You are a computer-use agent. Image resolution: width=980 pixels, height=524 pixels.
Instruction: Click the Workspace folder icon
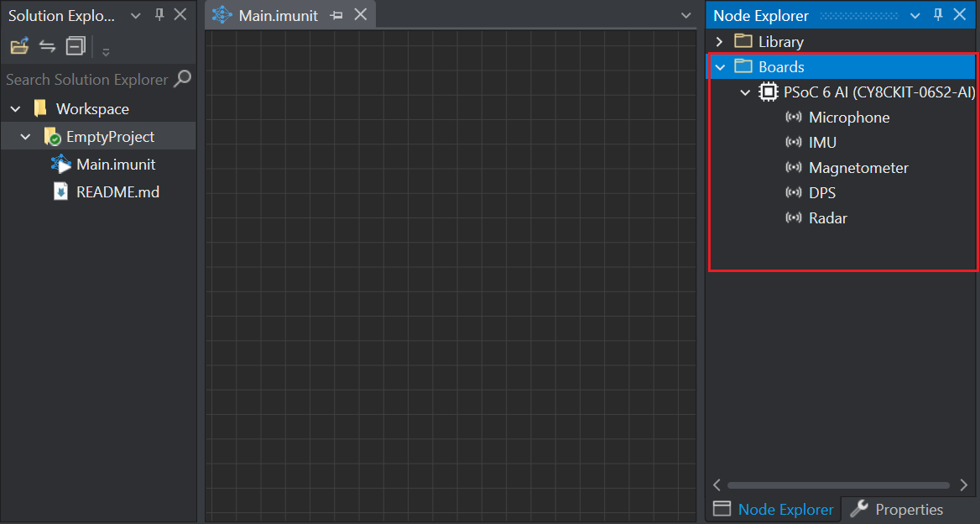[x=40, y=108]
